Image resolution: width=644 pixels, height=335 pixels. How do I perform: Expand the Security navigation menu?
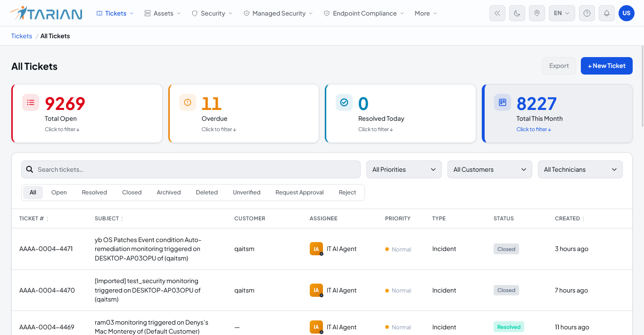coord(212,13)
